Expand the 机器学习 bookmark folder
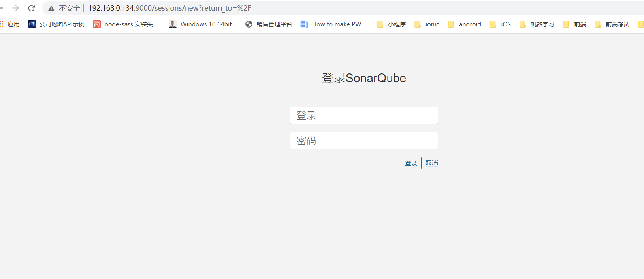Viewport: 644px width, 279px height. point(537,24)
